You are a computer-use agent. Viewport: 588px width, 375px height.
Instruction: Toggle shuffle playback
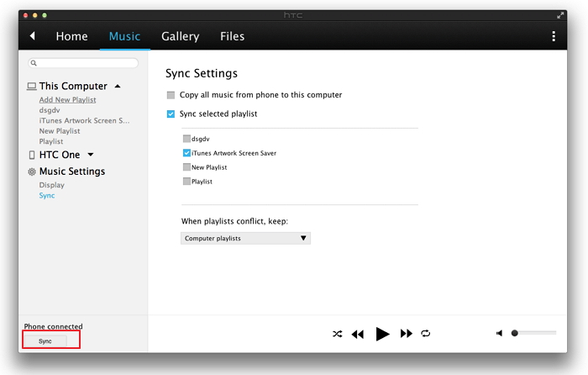coord(337,334)
